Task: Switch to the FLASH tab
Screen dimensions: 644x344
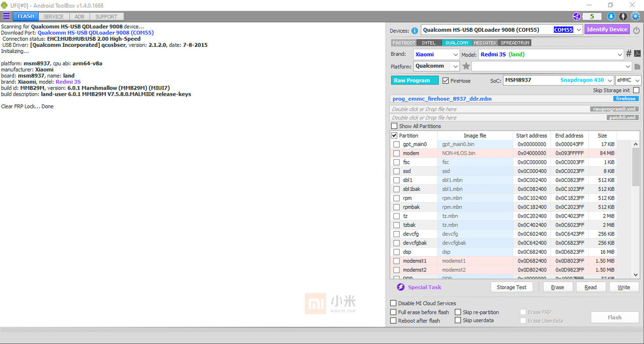Action: tap(26, 17)
